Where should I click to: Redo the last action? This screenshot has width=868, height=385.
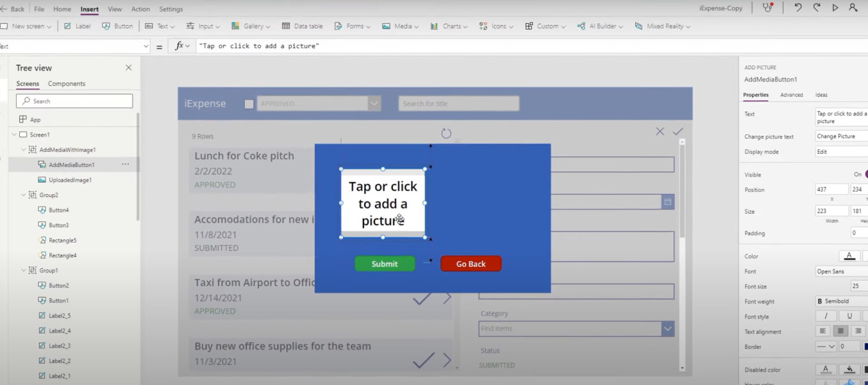coord(817,8)
